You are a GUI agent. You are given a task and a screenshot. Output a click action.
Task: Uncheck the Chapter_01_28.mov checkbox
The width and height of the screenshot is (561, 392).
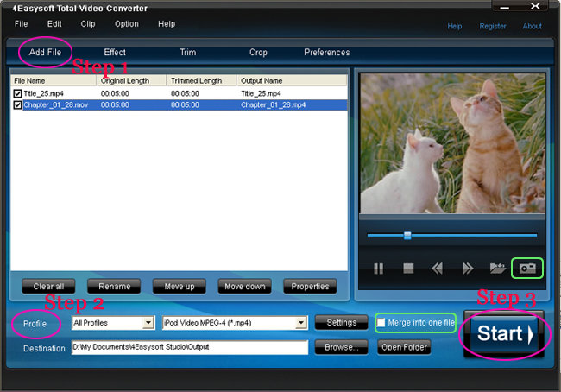tap(17, 105)
